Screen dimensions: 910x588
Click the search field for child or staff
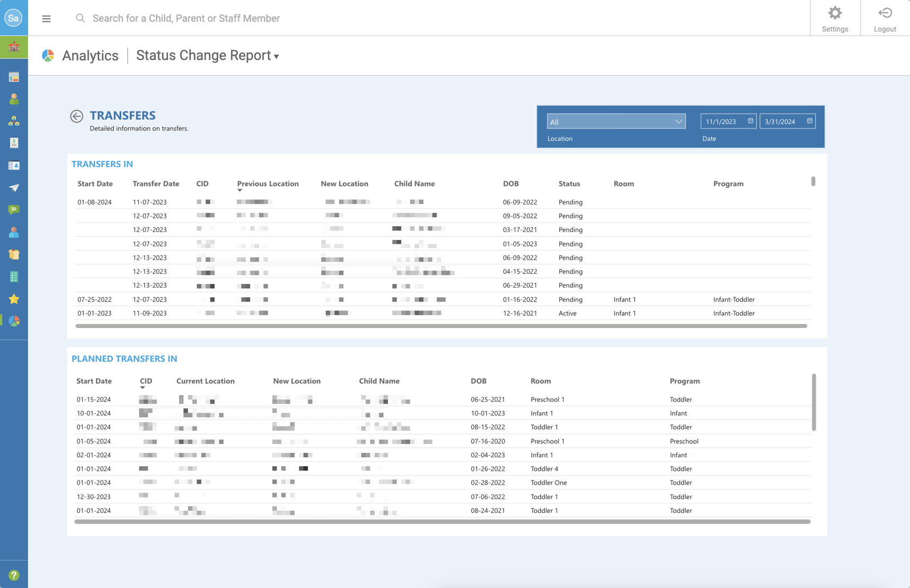(185, 18)
